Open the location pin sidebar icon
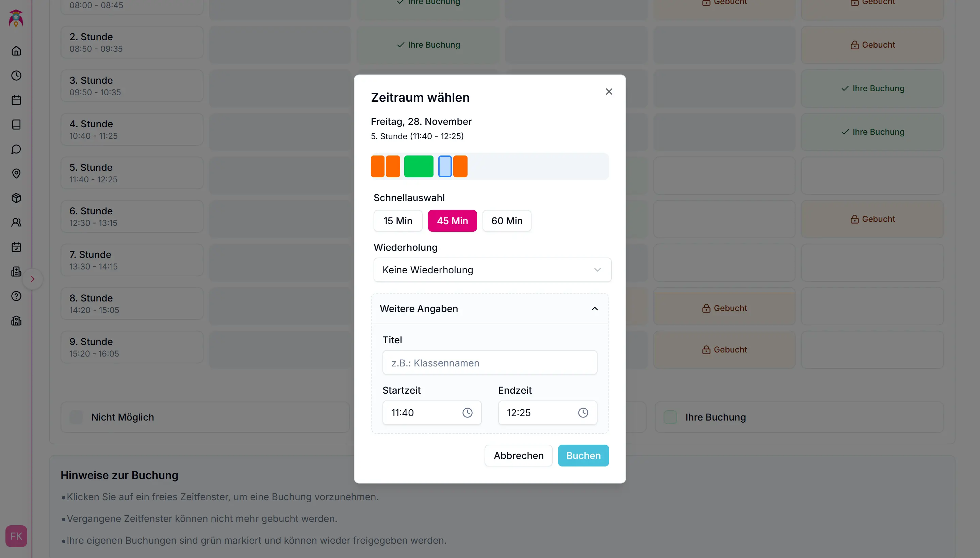This screenshot has width=980, height=558. coord(16,174)
